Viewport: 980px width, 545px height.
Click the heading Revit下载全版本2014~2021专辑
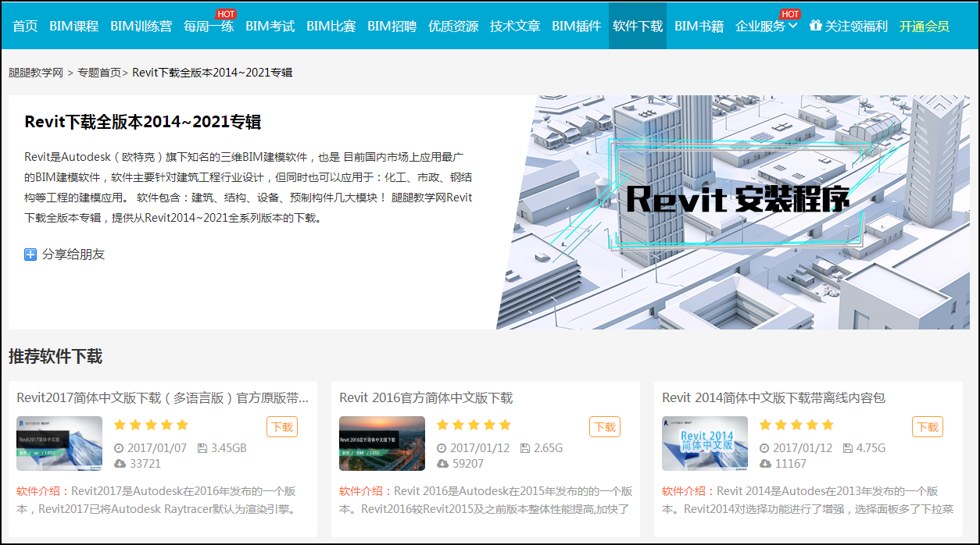(143, 122)
